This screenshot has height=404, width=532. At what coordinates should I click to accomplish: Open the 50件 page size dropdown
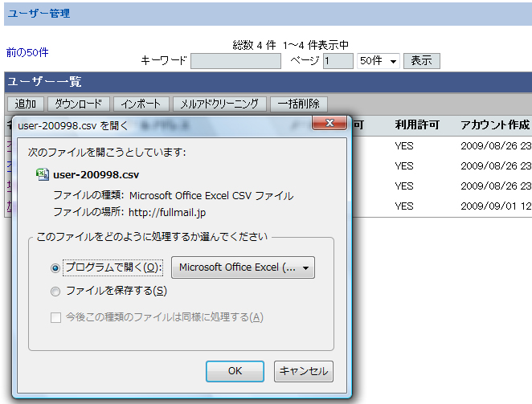379,61
